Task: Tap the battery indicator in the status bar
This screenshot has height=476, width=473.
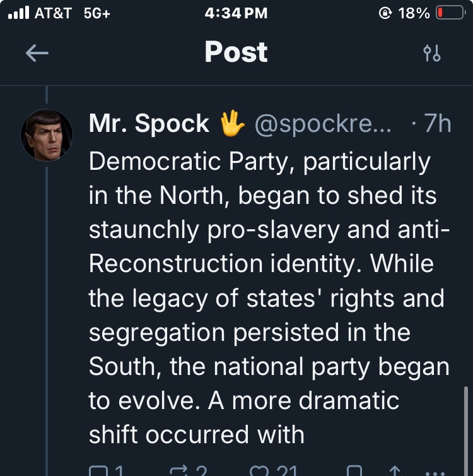Action: click(x=450, y=13)
